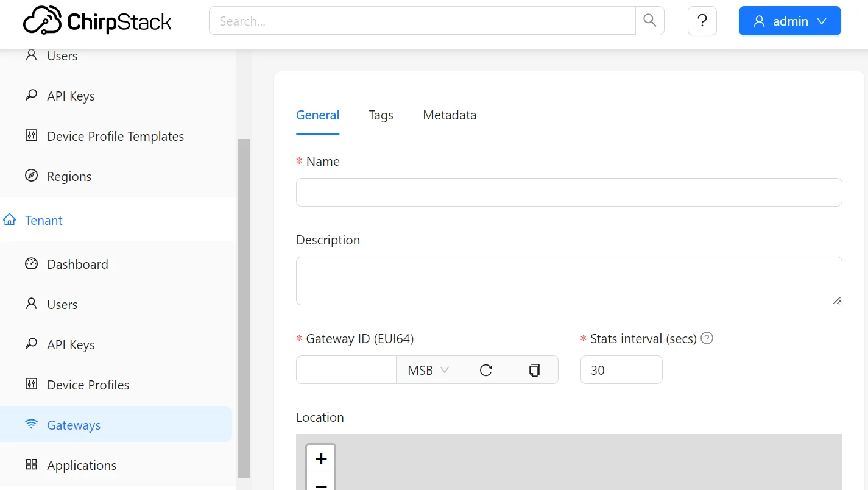Switch to the Tags tab
Viewport: 868px width, 490px height.
(381, 115)
